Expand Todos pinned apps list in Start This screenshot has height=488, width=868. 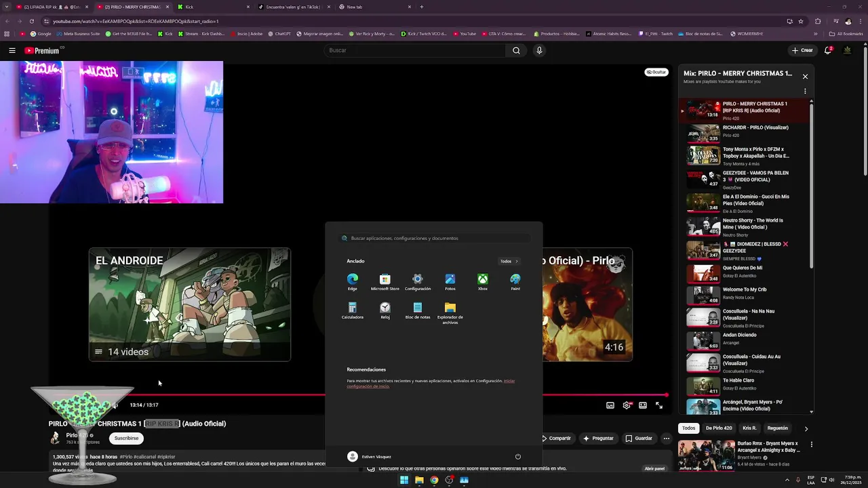pos(509,261)
